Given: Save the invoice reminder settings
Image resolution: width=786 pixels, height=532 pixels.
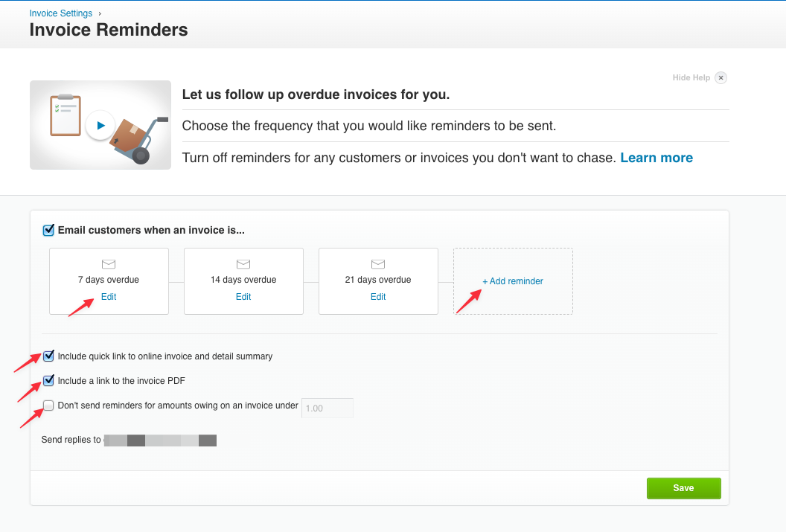Looking at the screenshot, I should (683, 488).
